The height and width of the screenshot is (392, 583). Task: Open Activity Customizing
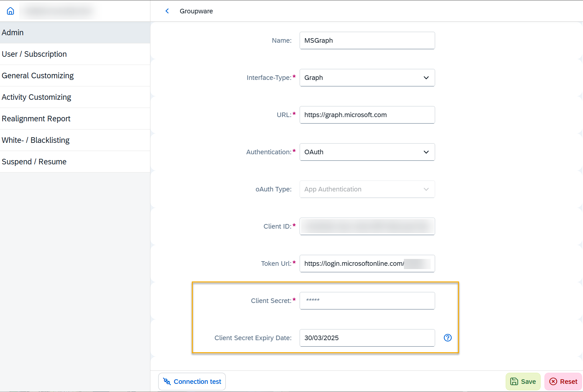click(75, 97)
